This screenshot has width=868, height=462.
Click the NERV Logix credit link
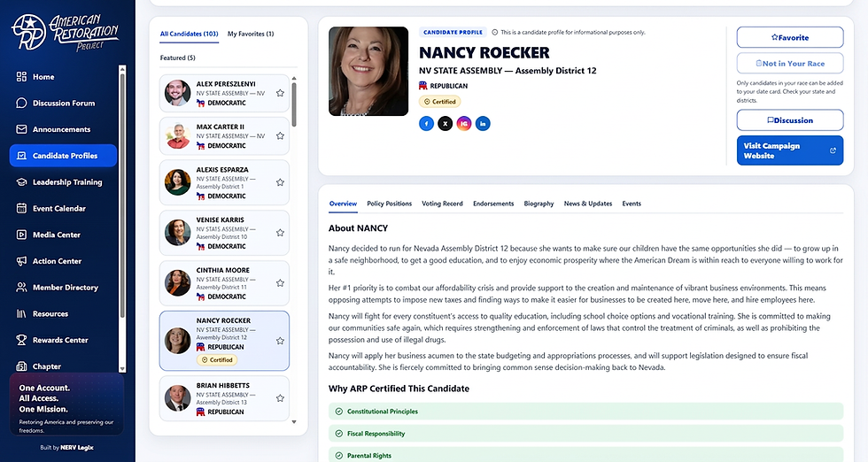point(77,448)
